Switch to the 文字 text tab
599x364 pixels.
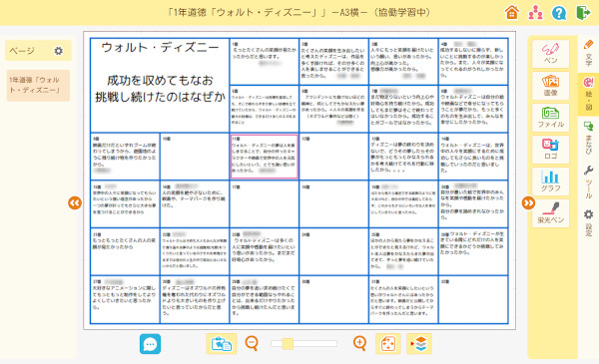[x=588, y=54]
